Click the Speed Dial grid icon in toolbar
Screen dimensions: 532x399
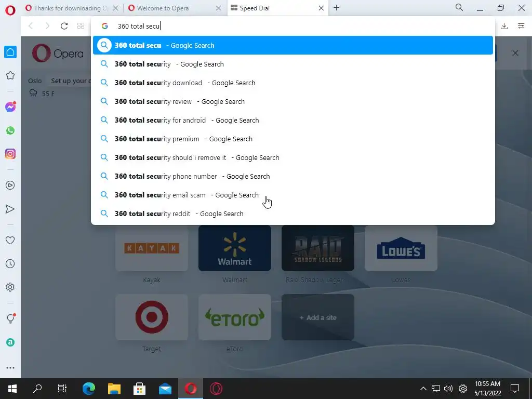(x=81, y=26)
